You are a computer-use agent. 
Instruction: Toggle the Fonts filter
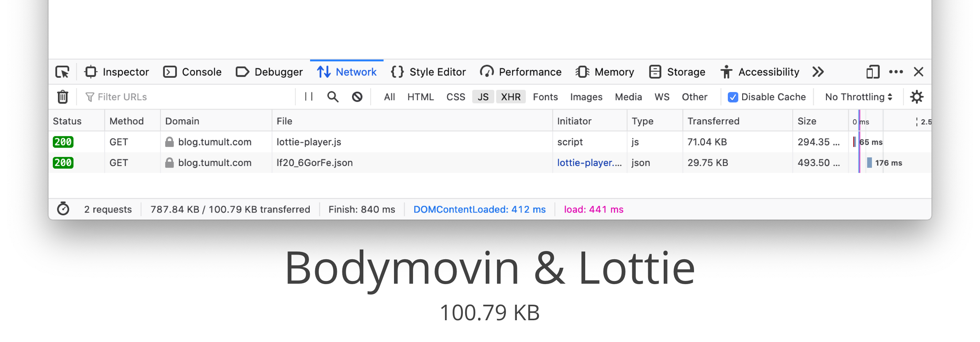(x=545, y=97)
